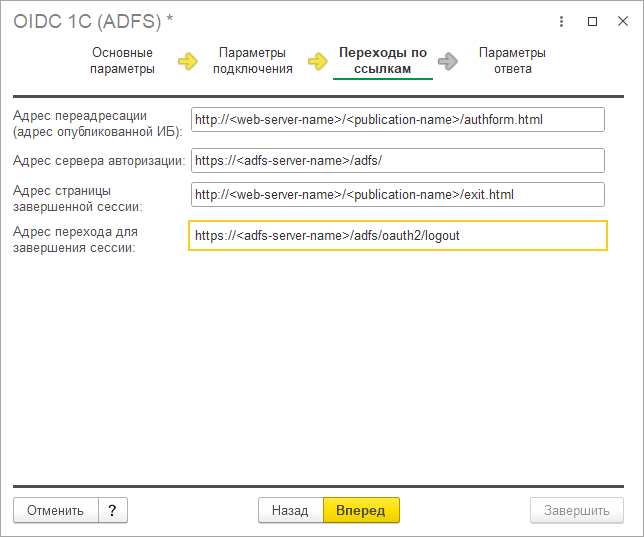
Task: Click the exit.html completed session page field
Action: pyautogui.click(x=398, y=195)
